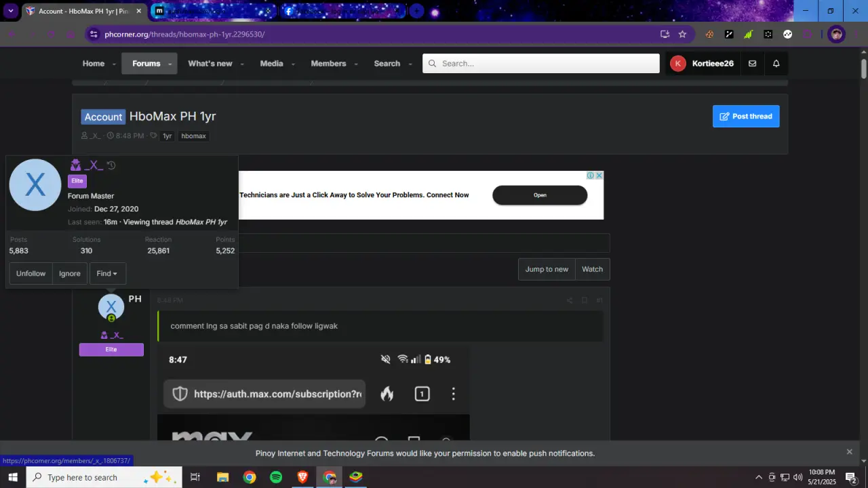Screen dimensions: 868x488
Task: Watch this thread
Action: [592, 269]
